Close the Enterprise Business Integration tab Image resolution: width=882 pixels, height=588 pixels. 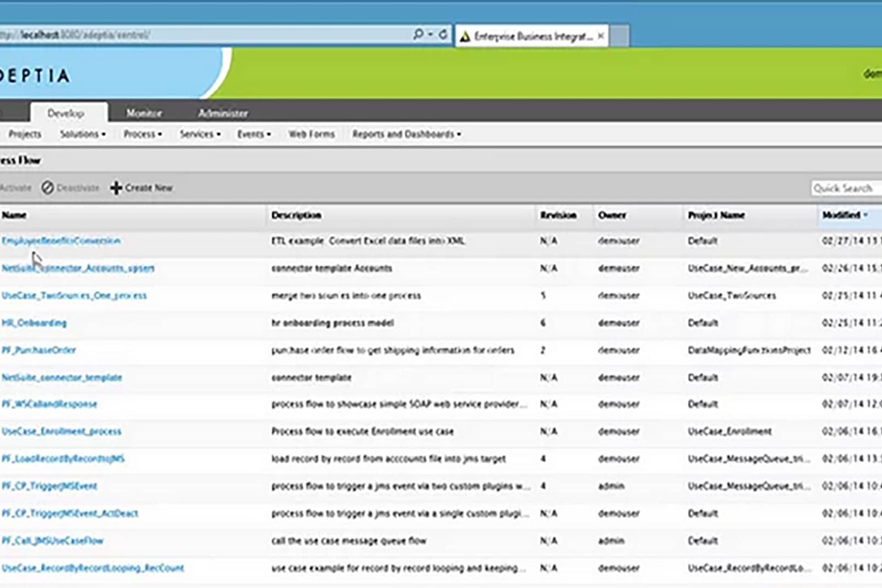click(x=601, y=36)
